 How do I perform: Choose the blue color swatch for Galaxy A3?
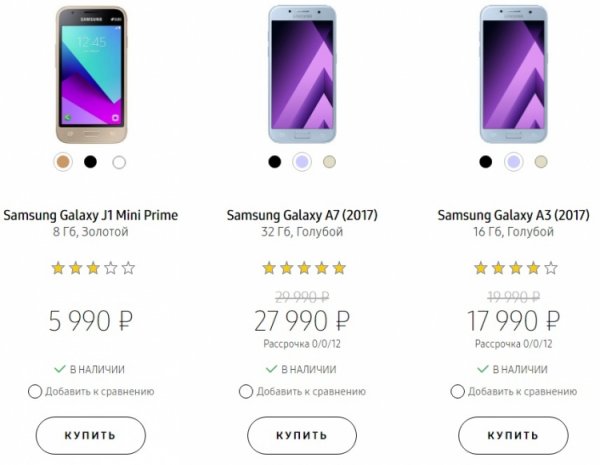point(513,161)
